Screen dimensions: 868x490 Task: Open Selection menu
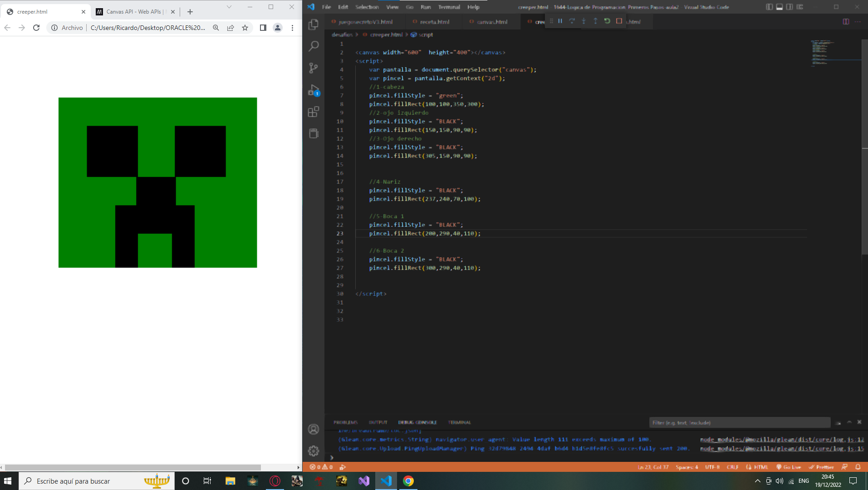pyautogui.click(x=367, y=7)
